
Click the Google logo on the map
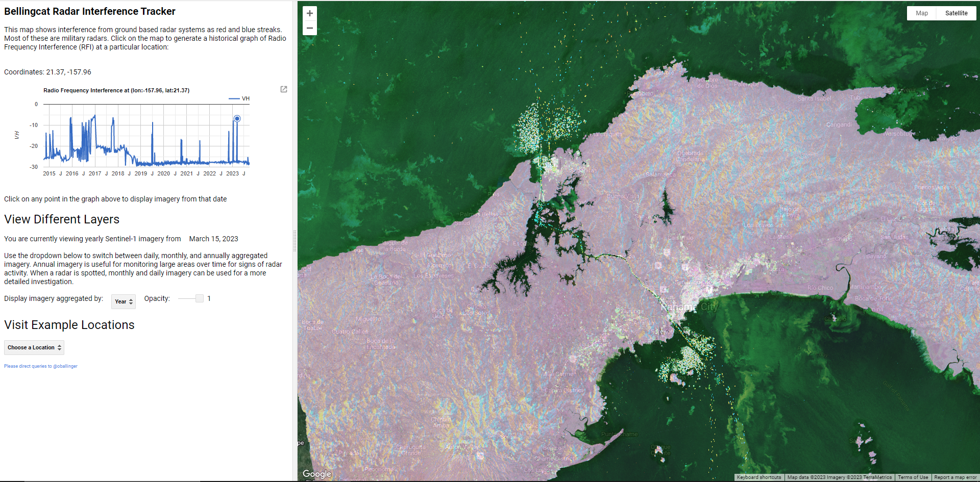(317, 474)
